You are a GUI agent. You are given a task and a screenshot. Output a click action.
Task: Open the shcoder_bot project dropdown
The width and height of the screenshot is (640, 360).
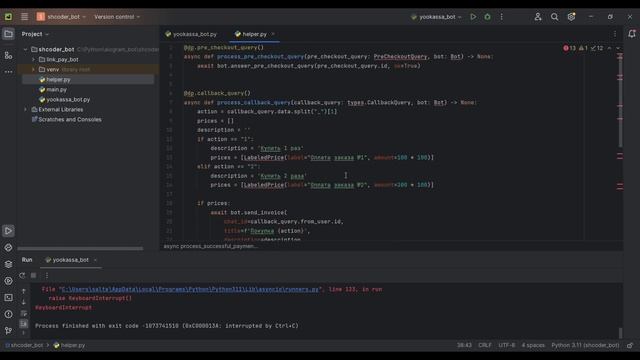(62, 17)
